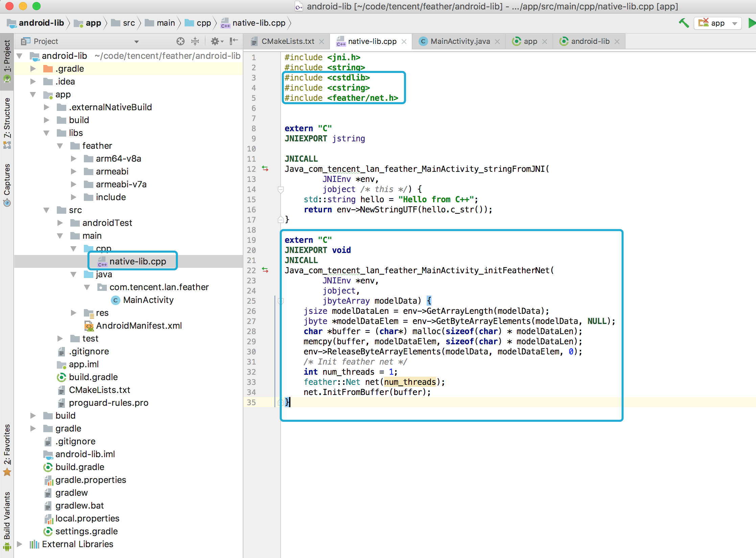Screen dimensions: 756x558
Task: Click the scroll-from-source crosshair icon
Action: pyautogui.click(x=181, y=41)
